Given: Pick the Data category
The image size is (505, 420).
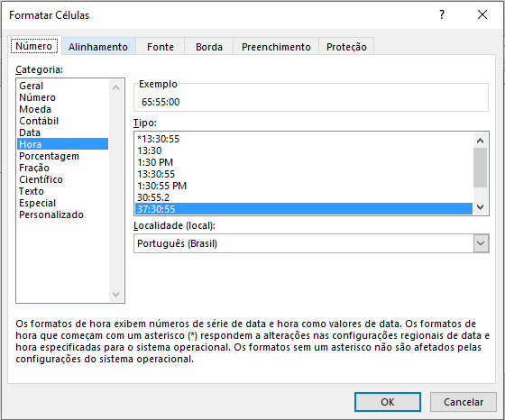Looking at the screenshot, I should (x=62, y=132).
